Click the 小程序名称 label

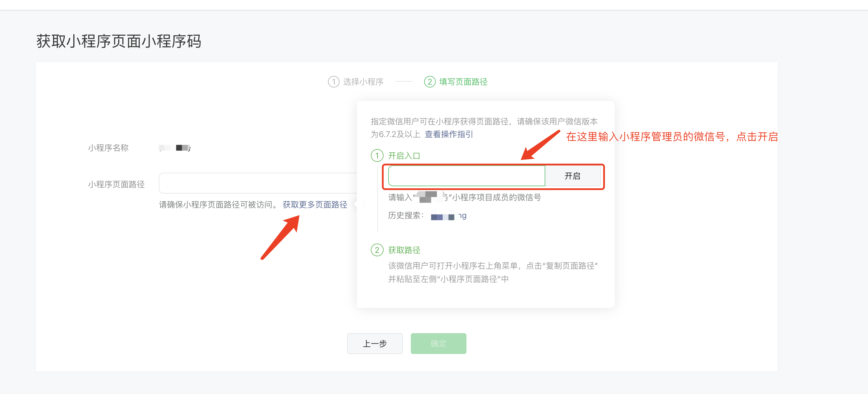click(x=108, y=148)
